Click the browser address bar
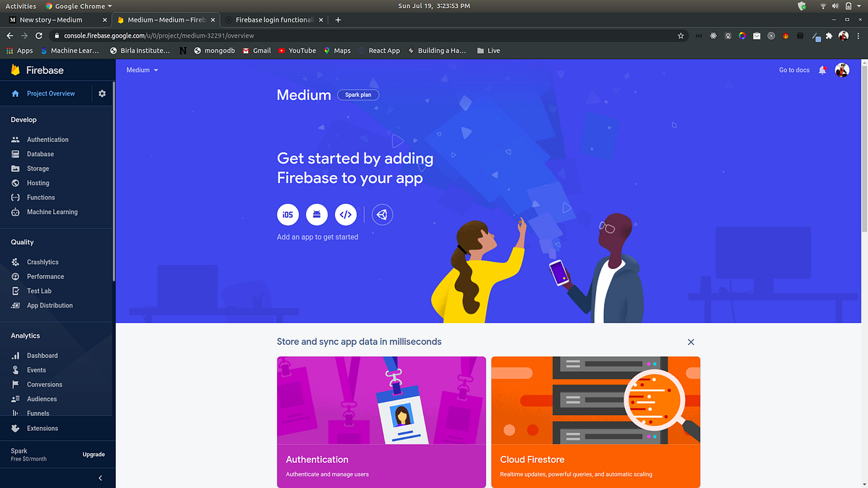The image size is (868, 488). (362, 35)
